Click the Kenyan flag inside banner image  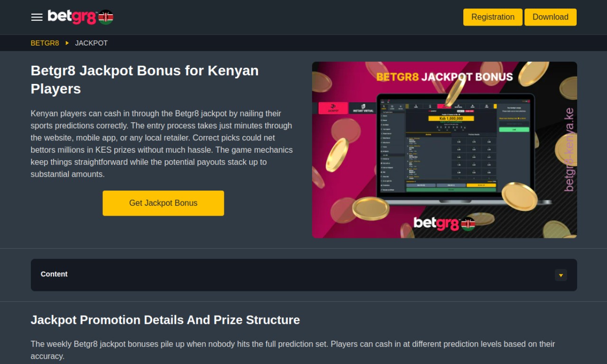468,223
